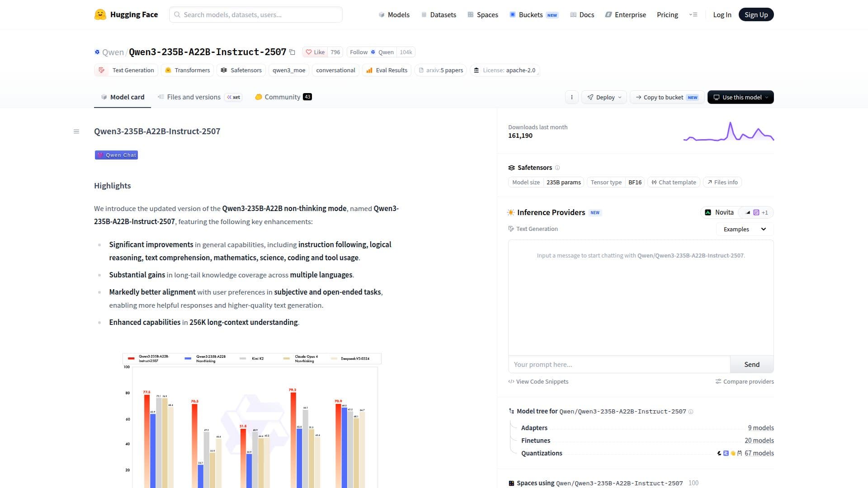Focus the search models input
This screenshot has width=868, height=488.
click(256, 14)
